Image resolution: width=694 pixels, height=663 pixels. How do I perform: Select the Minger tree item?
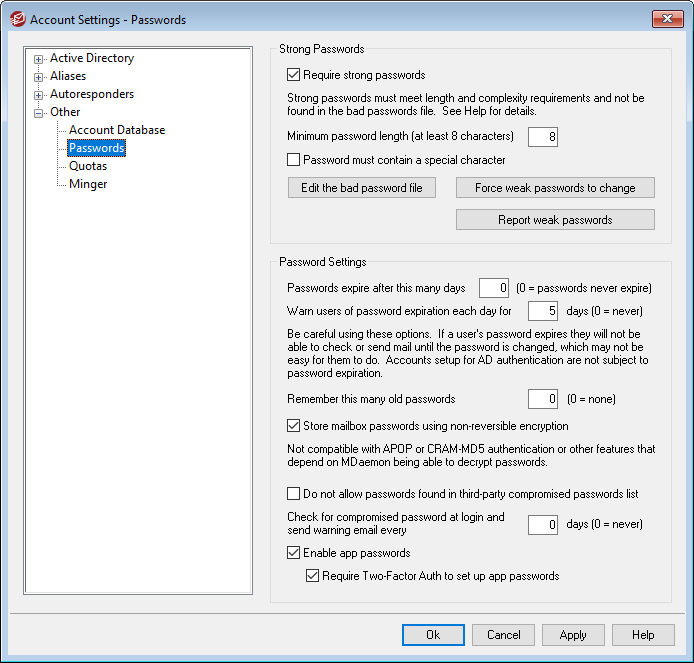[x=88, y=184]
